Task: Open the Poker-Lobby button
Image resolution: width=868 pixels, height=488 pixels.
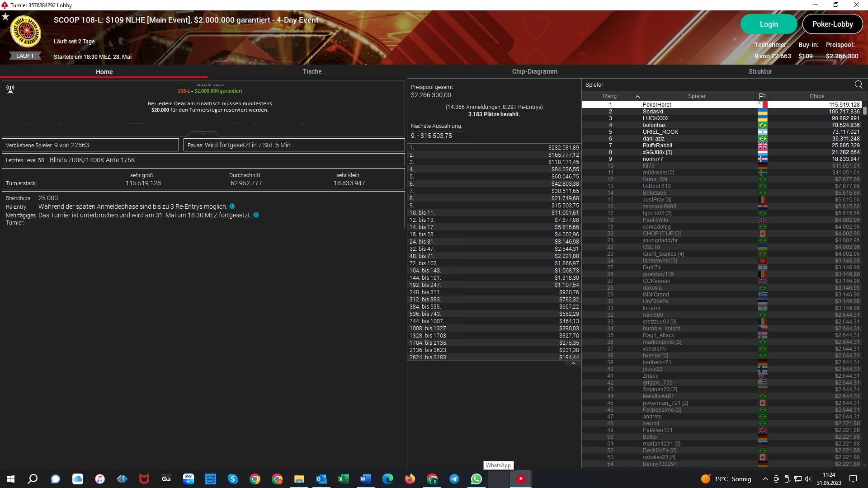Action: point(832,24)
